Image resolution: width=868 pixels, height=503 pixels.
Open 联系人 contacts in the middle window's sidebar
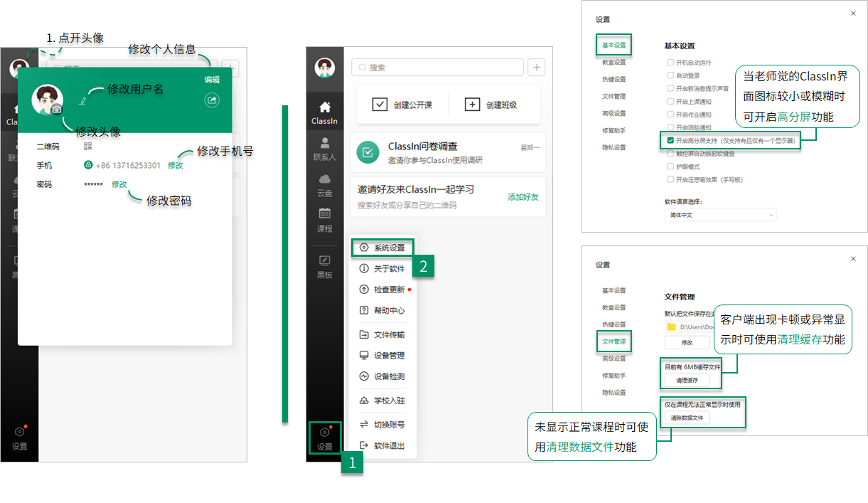point(325,149)
